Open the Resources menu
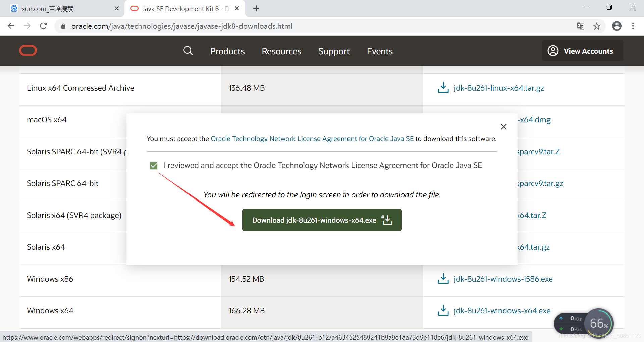The width and height of the screenshot is (644, 342). 281,51
